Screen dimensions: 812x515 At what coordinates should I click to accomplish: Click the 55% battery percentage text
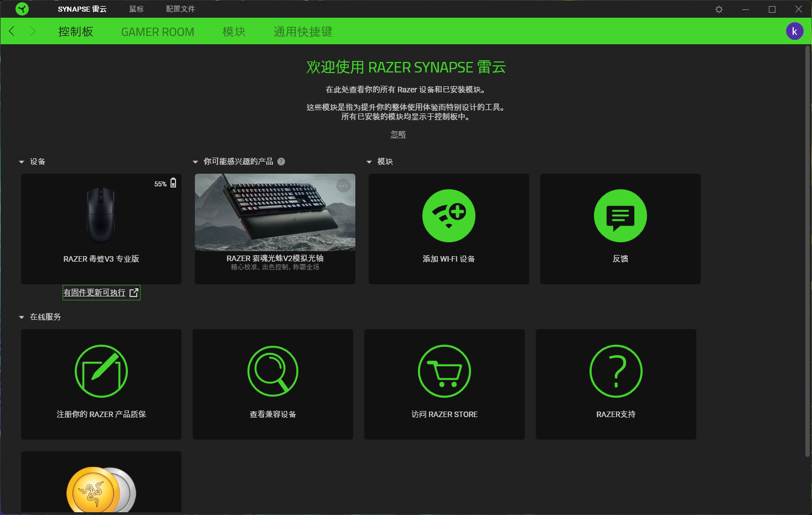tap(161, 184)
